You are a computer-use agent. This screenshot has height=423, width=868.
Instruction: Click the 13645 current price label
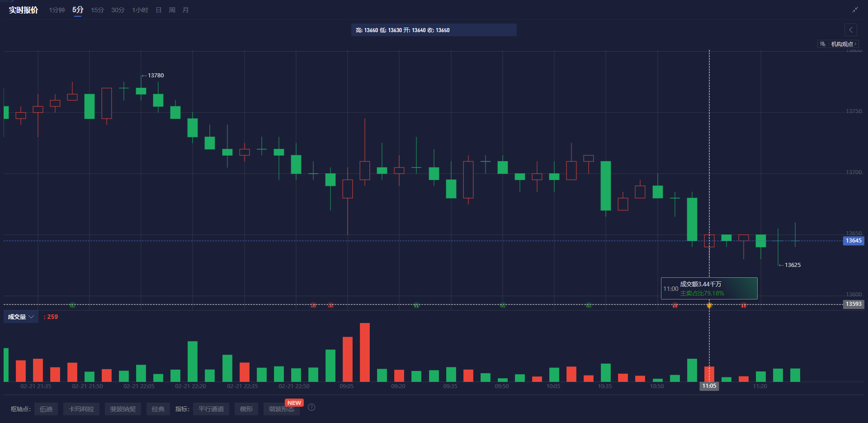coord(853,241)
